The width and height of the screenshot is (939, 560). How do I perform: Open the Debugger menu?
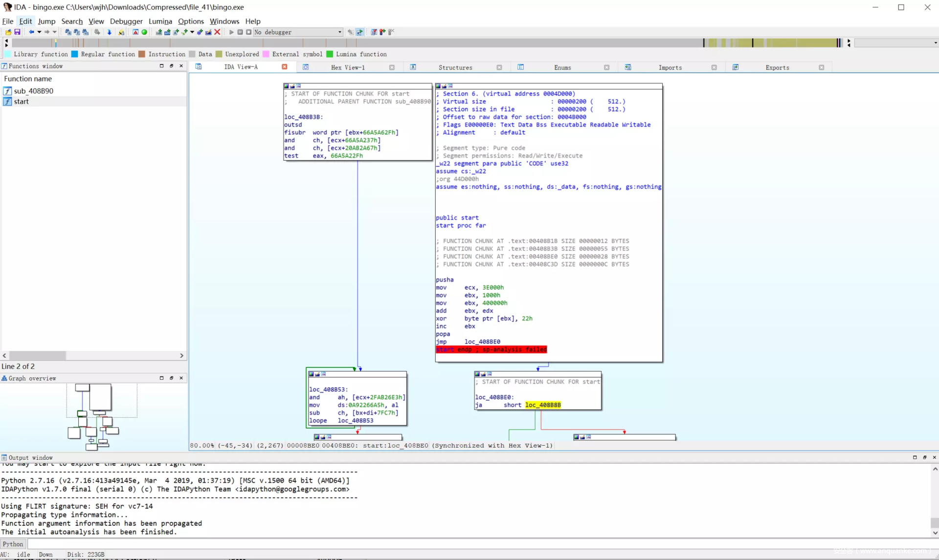126,21
